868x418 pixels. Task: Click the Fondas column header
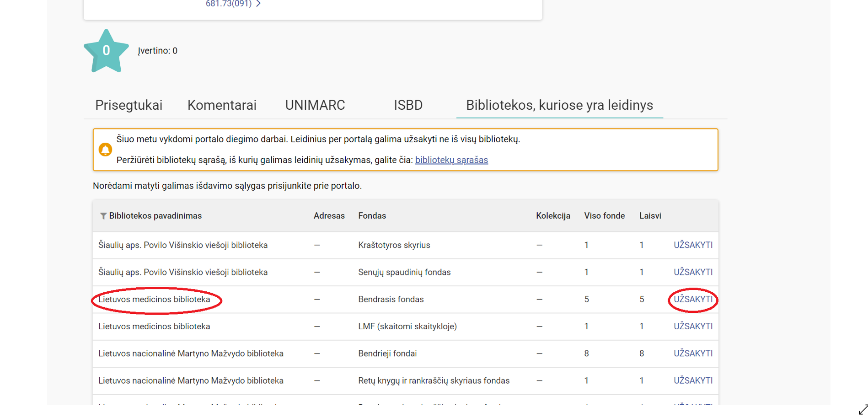tap(372, 216)
